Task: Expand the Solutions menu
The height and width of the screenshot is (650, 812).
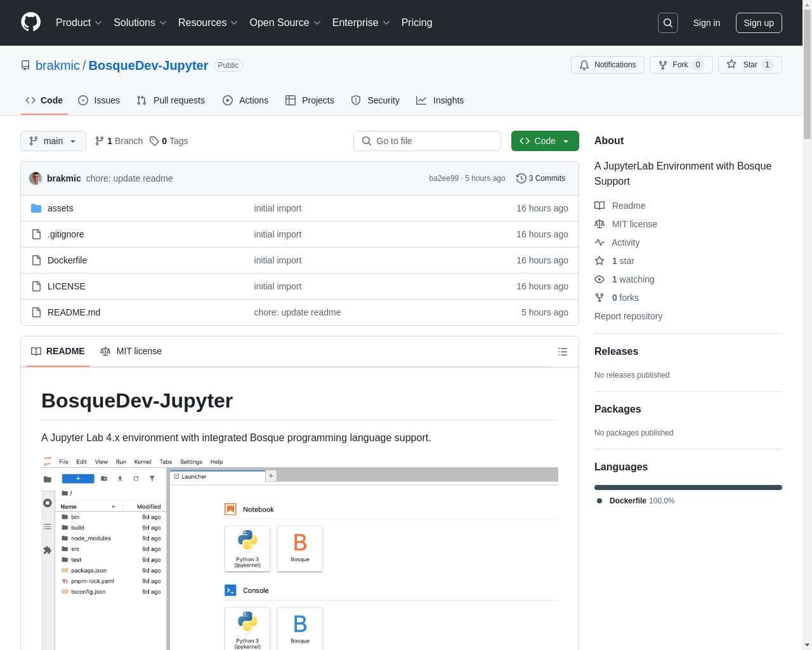Action: coord(140,23)
